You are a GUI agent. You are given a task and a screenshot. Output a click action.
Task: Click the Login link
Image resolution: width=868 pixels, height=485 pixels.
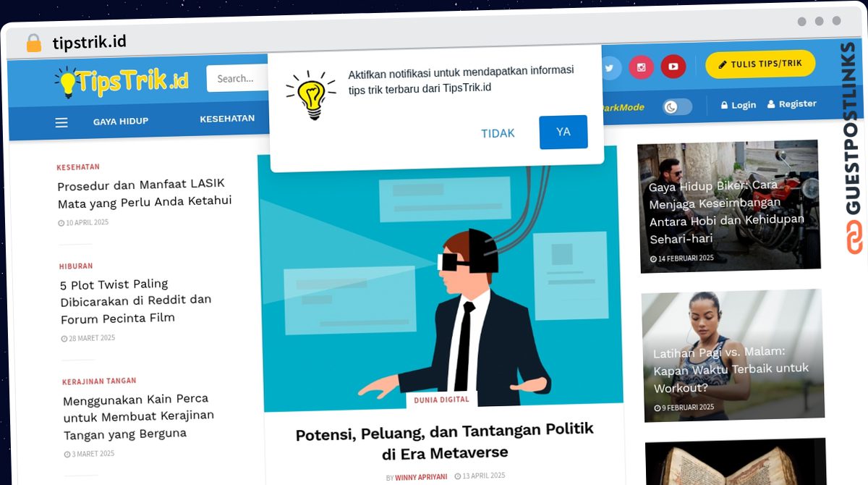tap(738, 105)
